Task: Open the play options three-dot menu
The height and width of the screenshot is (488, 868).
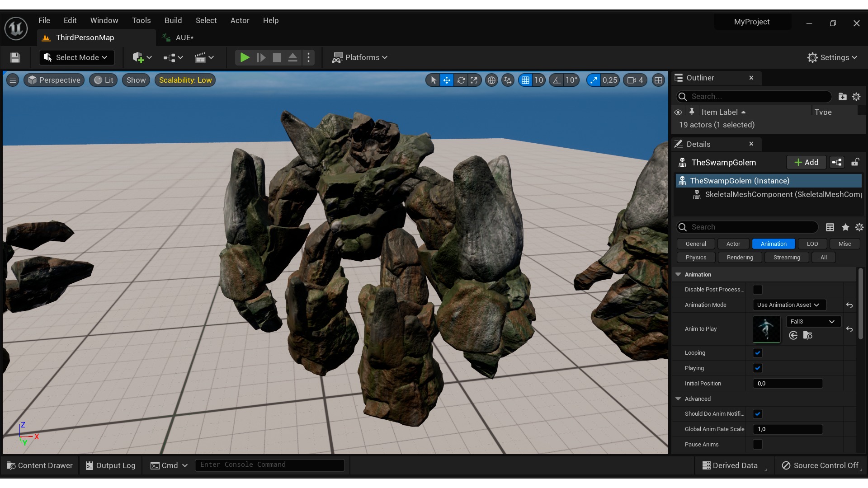Action: click(308, 57)
